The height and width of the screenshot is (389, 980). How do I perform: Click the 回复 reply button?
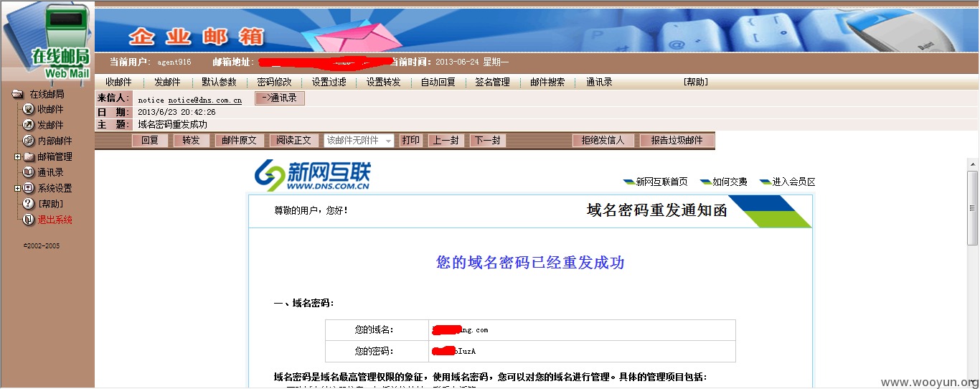point(150,141)
